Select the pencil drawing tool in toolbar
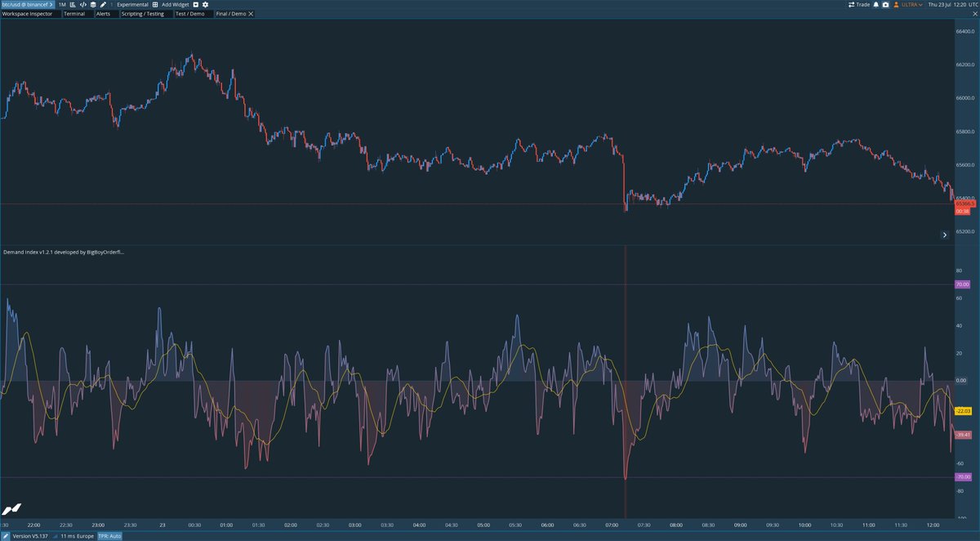This screenshot has height=541, width=980. pyautogui.click(x=103, y=4)
